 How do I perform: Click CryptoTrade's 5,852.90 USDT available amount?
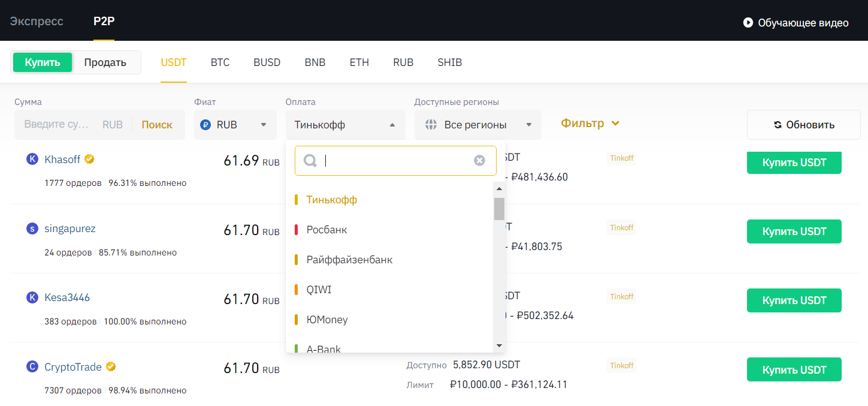point(486,365)
